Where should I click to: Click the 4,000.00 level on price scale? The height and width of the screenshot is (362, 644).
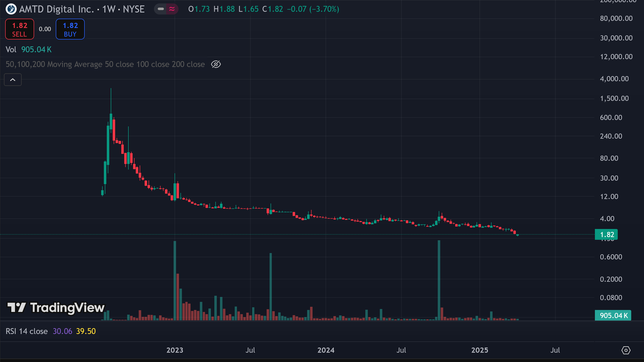click(614, 79)
